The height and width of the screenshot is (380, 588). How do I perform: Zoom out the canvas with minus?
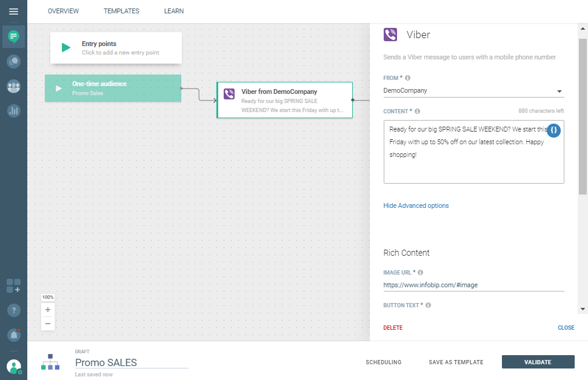[x=48, y=324]
